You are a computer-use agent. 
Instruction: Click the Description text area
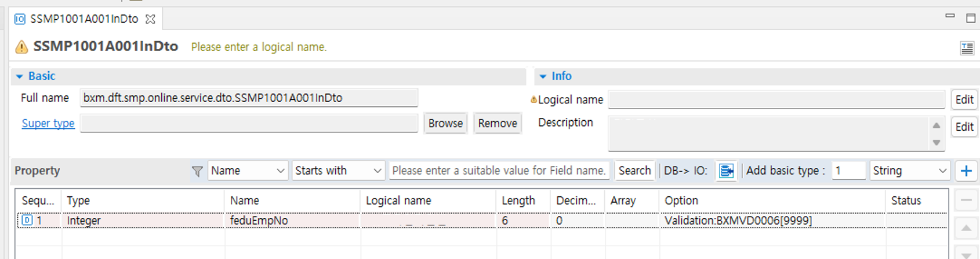tap(769, 133)
